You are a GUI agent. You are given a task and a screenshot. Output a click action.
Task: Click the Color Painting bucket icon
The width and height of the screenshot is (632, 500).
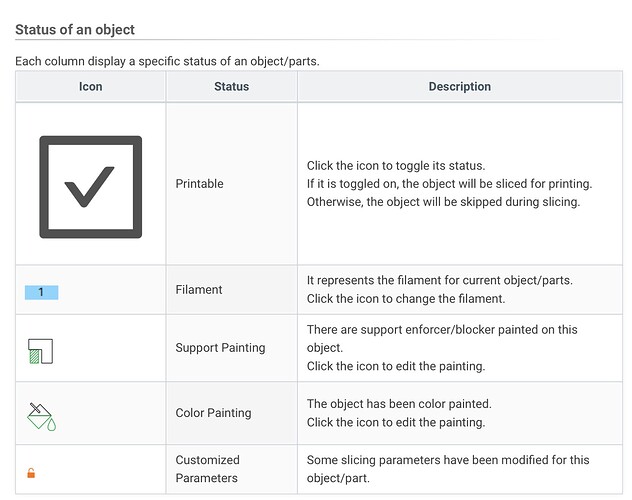click(42, 417)
